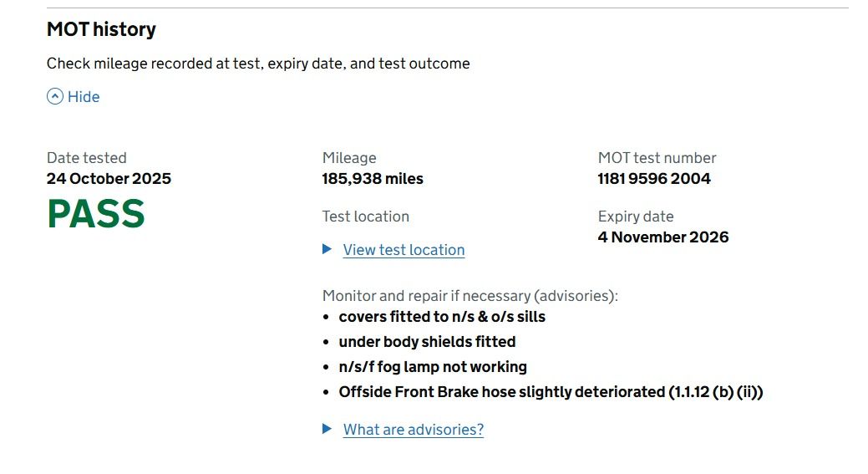Click the Monitor and repair advisories heading
Screen dimensions: 868x474
click(x=470, y=296)
